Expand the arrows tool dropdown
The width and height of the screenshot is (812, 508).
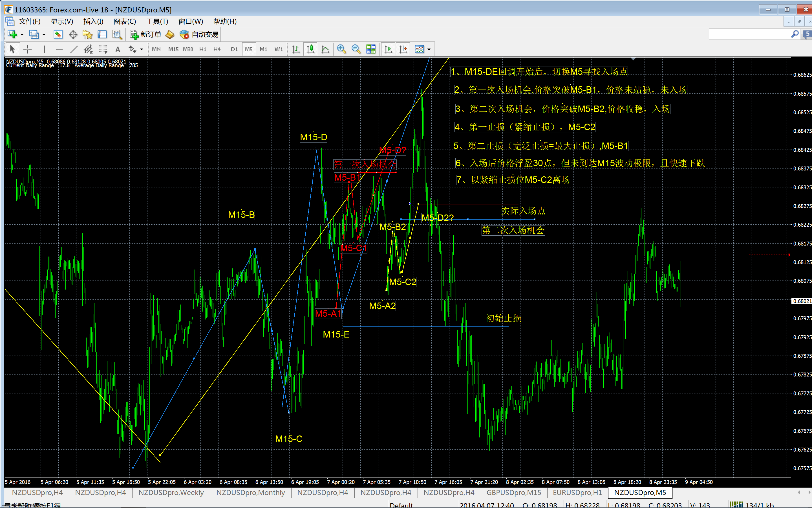pos(142,49)
